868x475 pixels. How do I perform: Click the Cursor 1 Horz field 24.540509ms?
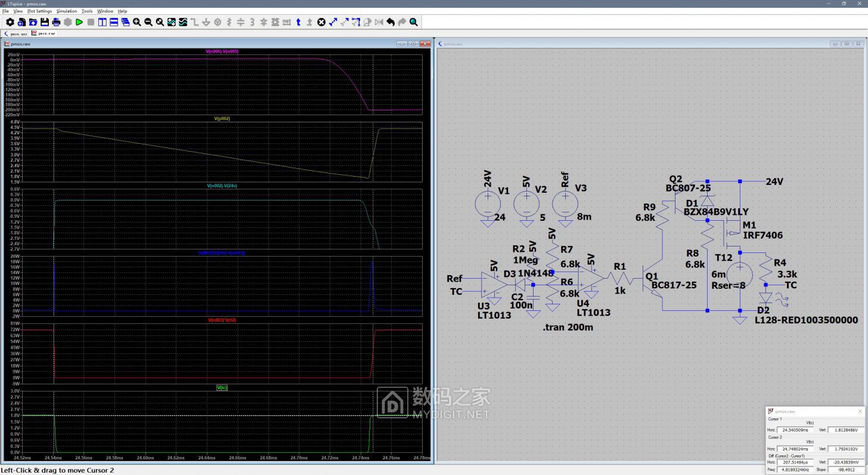pos(796,430)
